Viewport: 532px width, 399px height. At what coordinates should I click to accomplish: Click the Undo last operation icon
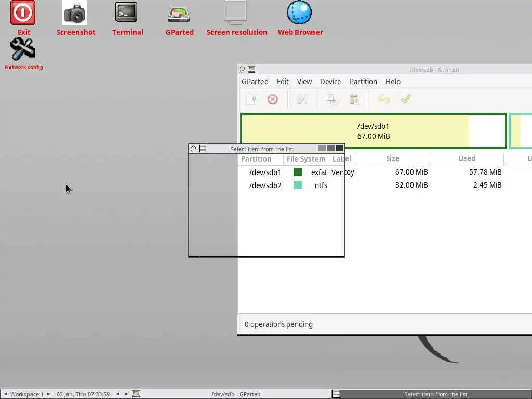pyautogui.click(x=384, y=99)
